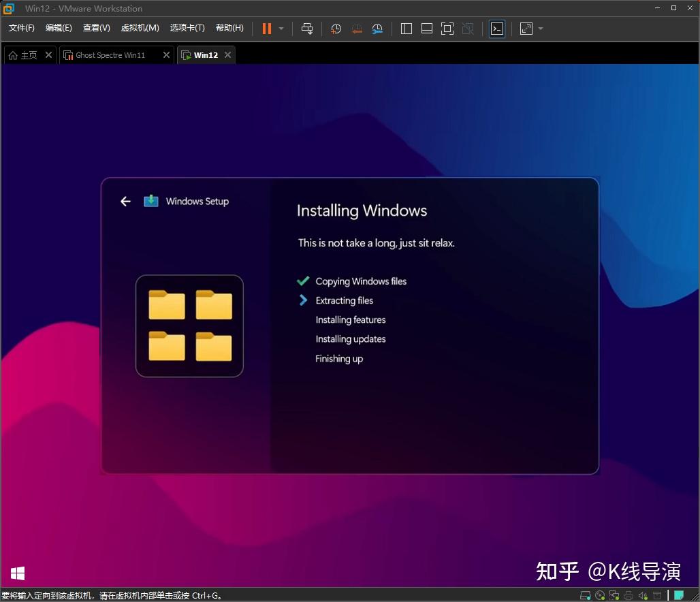Show the VMware library sidebar
The image size is (700, 602).
407,29
